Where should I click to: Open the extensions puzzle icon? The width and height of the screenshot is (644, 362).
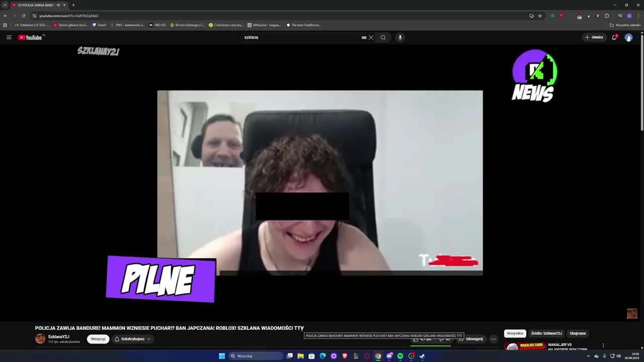pyautogui.click(x=607, y=16)
